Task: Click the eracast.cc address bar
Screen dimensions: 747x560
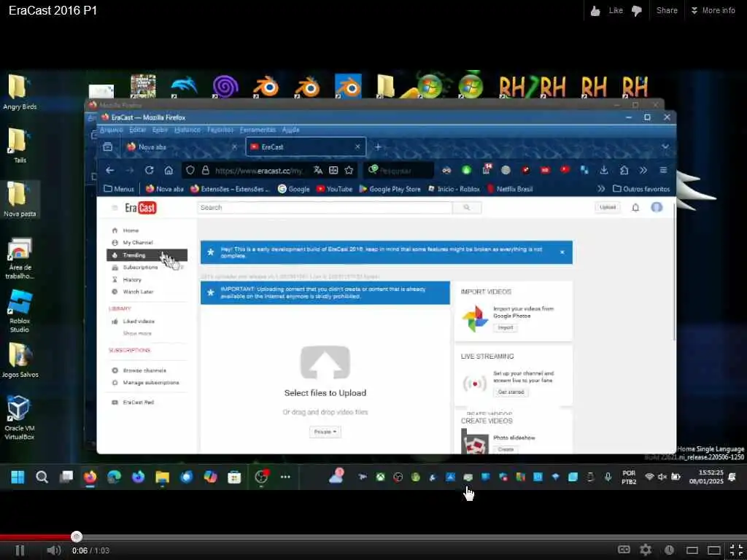Action: [259, 171]
